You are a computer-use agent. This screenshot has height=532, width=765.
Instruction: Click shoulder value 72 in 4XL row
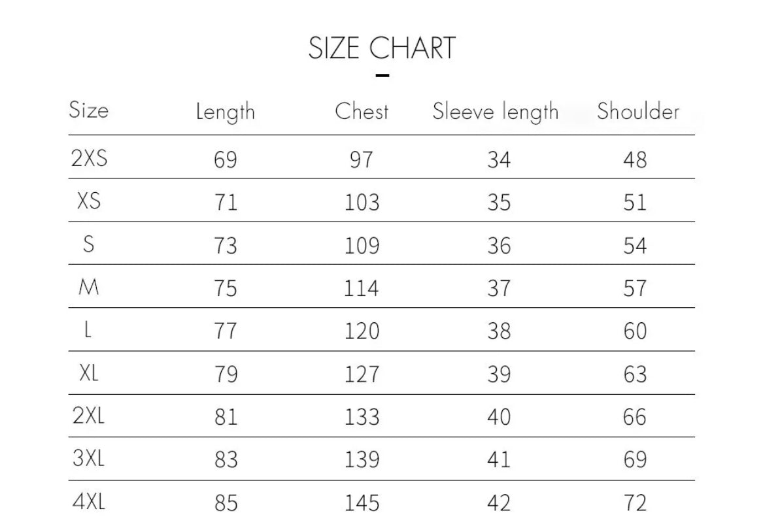pyautogui.click(x=634, y=503)
